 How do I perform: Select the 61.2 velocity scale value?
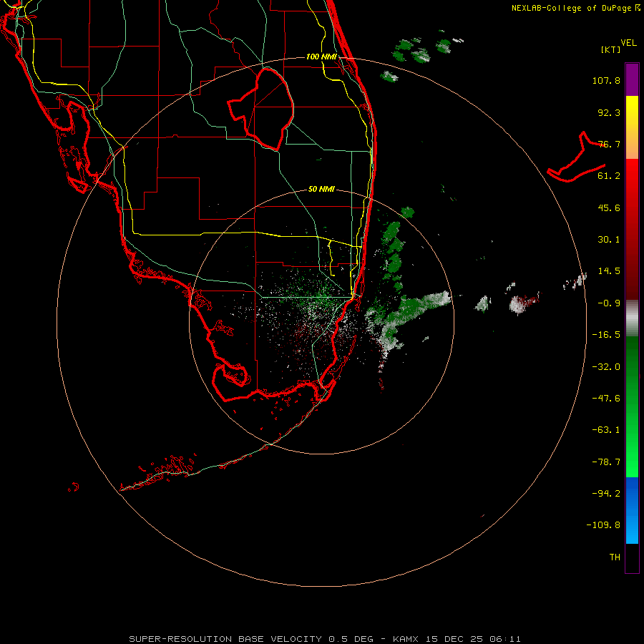tap(609, 176)
